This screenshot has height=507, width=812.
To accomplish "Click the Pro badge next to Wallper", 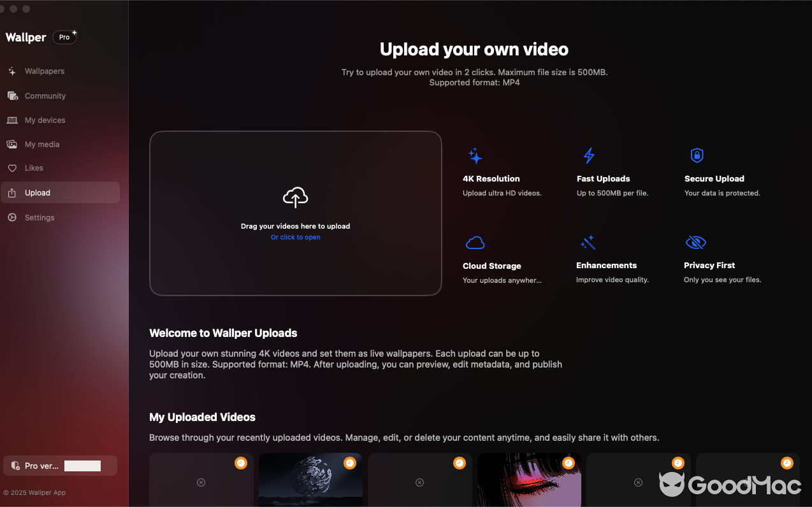I will [64, 37].
